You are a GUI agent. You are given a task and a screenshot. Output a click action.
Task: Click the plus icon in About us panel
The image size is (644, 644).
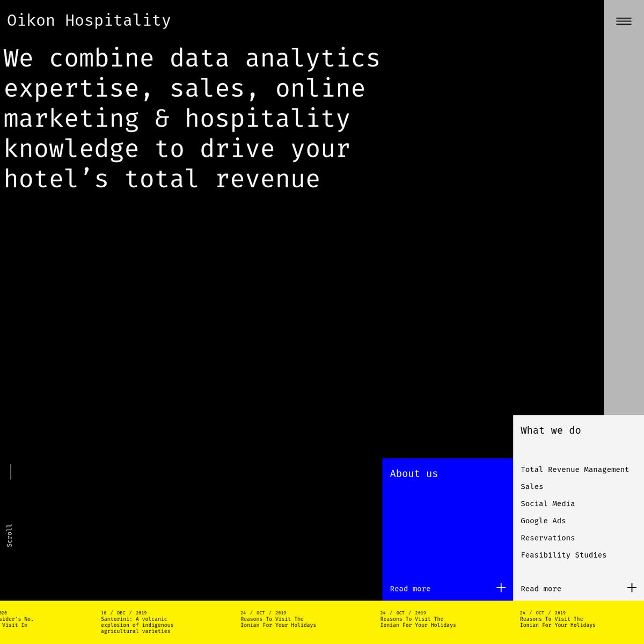coord(501,588)
